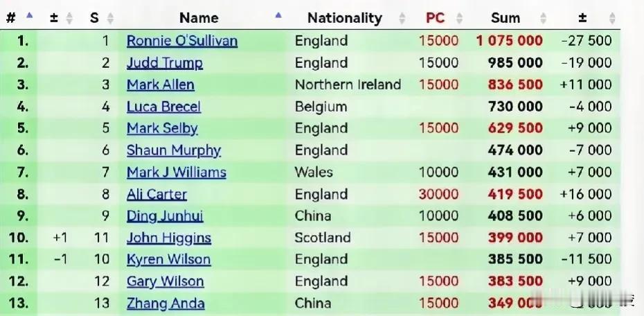Click Kyren Wilson name link
The width and height of the screenshot is (644, 316).
(x=169, y=259)
